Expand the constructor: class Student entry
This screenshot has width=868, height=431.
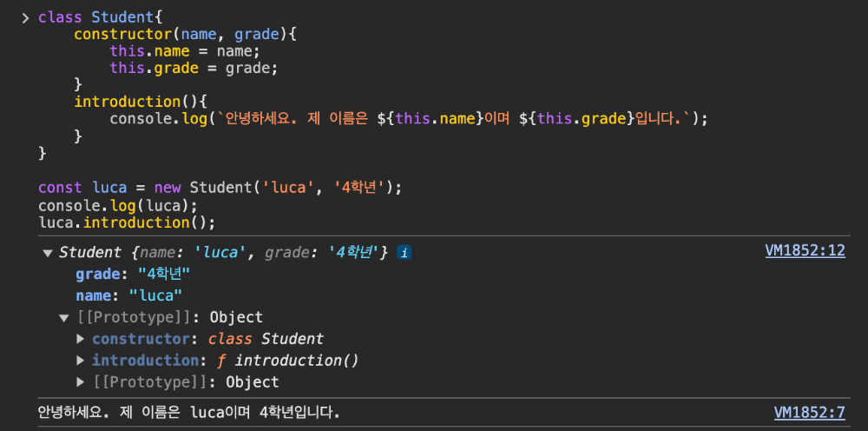coord(81,339)
